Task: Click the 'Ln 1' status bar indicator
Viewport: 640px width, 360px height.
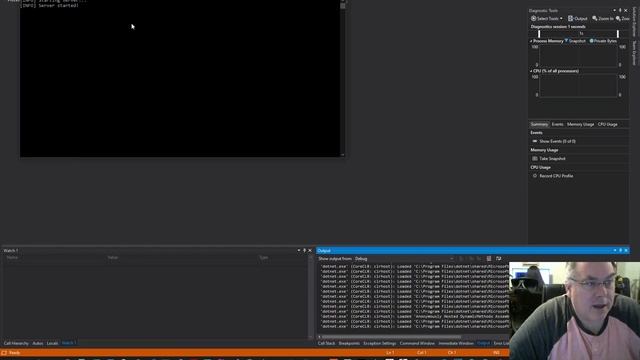Action: click(390, 353)
